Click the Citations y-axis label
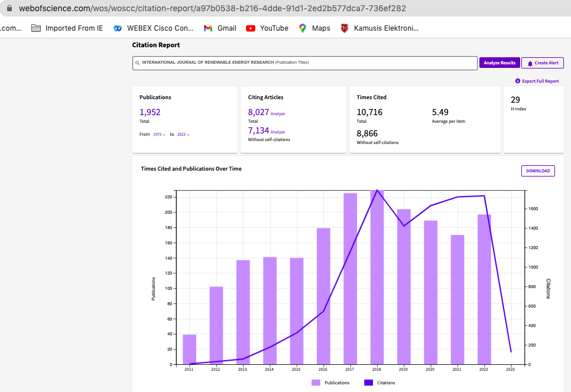 click(549, 288)
